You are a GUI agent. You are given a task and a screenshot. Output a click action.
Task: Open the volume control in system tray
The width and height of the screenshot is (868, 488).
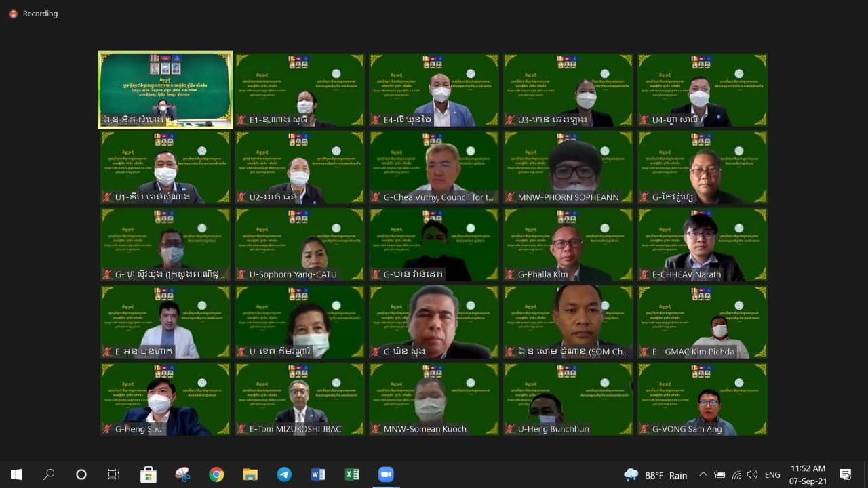coord(752,475)
